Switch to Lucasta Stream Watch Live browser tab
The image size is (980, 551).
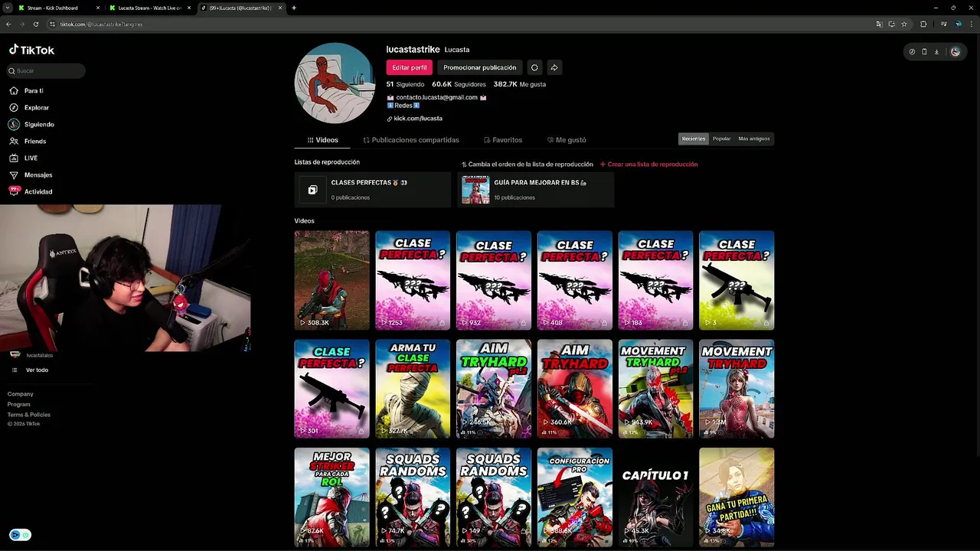150,8
